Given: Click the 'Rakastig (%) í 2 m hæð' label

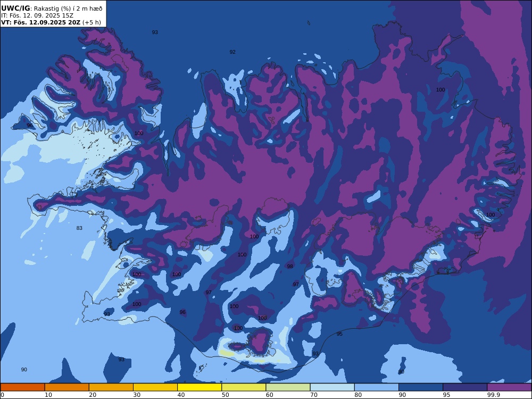Looking at the screenshot, I should coord(68,9).
